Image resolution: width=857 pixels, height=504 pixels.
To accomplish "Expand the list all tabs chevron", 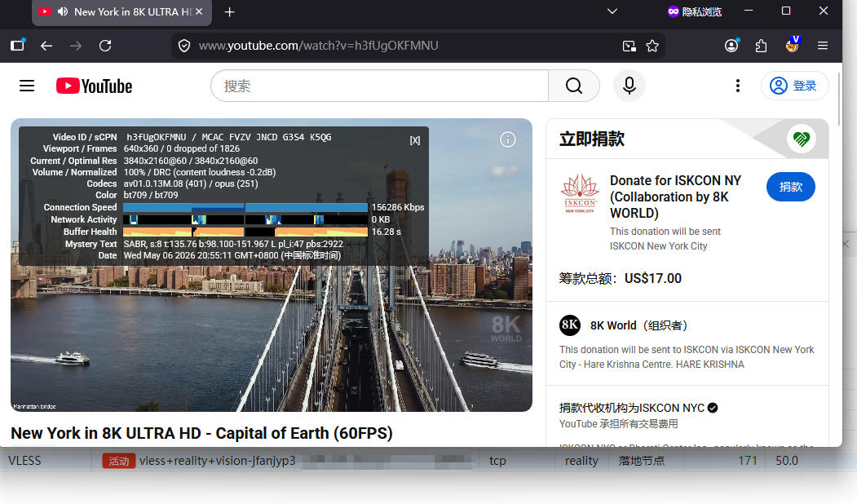I will tap(612, 11).
